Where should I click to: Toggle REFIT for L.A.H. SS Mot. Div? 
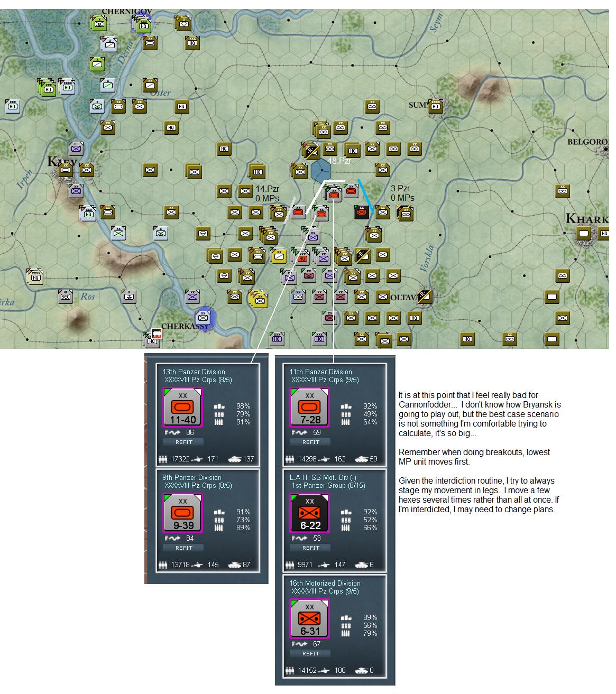pyautogui.click(x=310, y=548)
